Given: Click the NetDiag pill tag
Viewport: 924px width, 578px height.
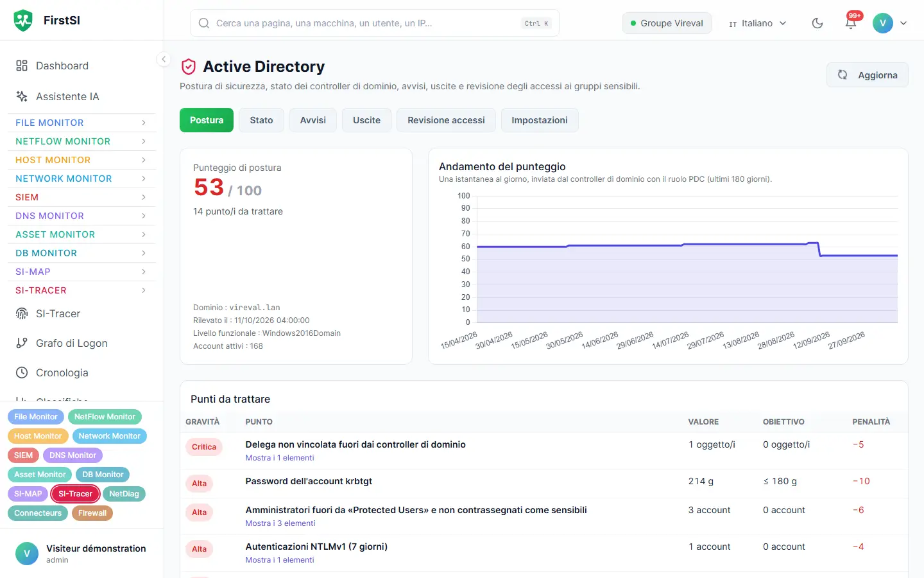Looking at the screenshot, I should pyautogui.click(x=124, y=494).
